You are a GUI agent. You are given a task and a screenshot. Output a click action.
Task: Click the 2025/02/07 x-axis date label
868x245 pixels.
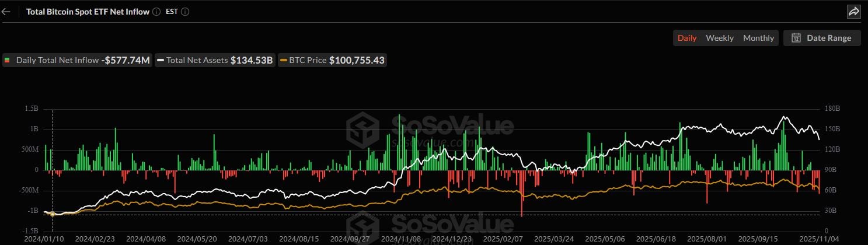pos(502,239)
